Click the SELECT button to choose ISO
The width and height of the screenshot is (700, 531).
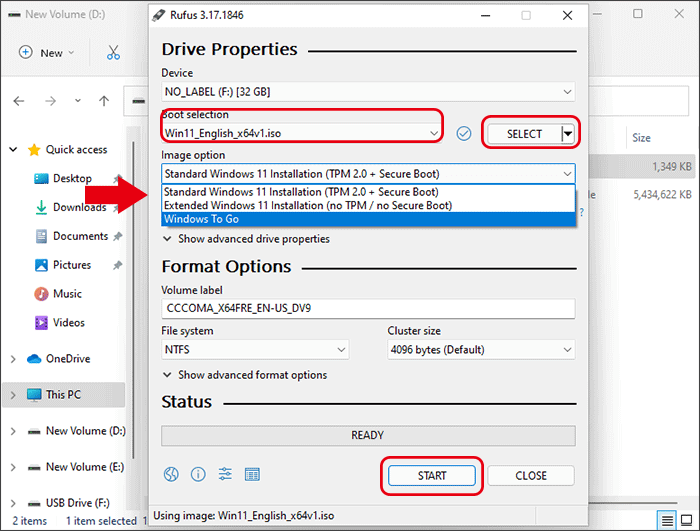click(523, 133)
